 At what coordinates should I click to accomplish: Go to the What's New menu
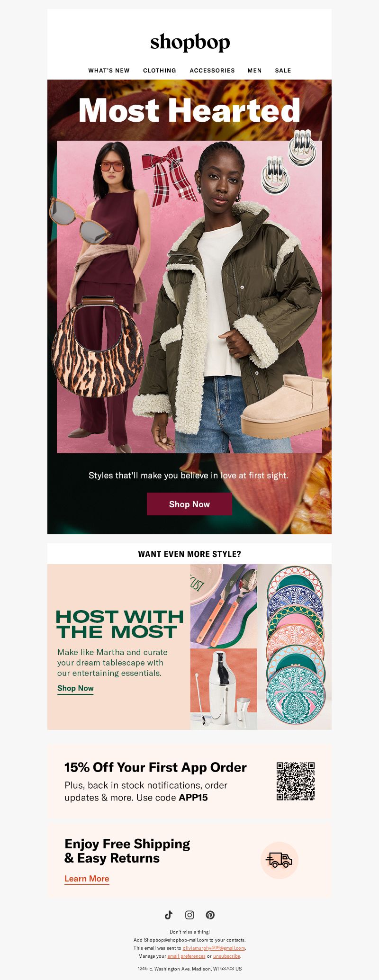(x=109, y=70)
